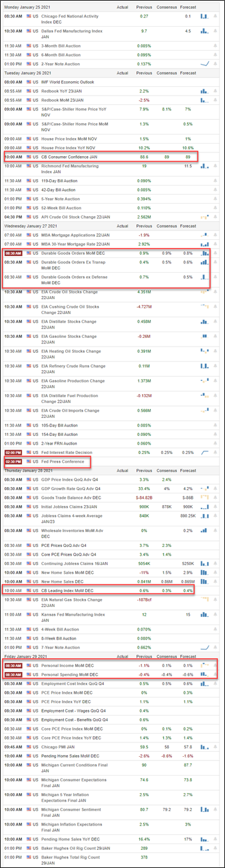Open the Redbook YoY 23/JAN mini chart
Screen dimensions: 225x868
tap(205, 91)
